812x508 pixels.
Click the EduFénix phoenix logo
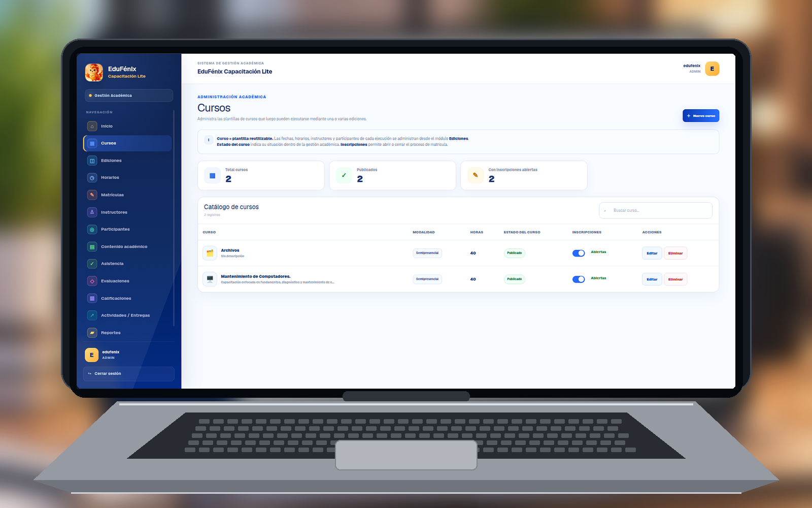point(94,72)
